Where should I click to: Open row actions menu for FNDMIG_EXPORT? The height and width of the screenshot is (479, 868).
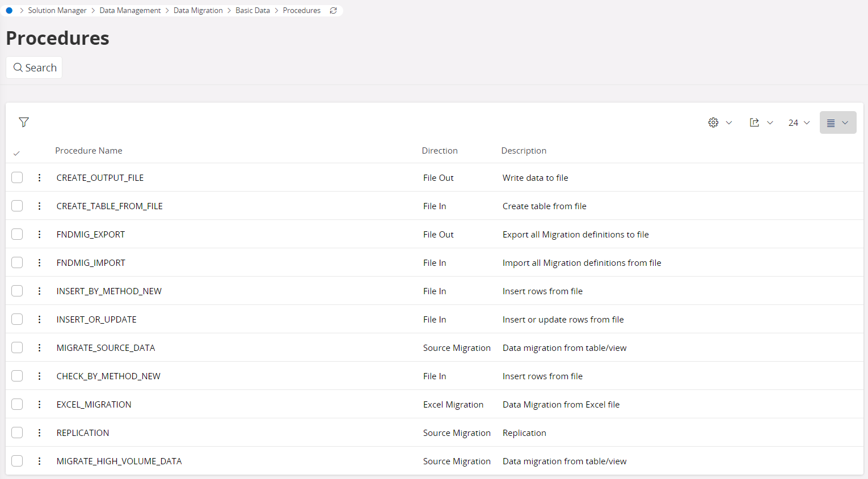point(39,234)
